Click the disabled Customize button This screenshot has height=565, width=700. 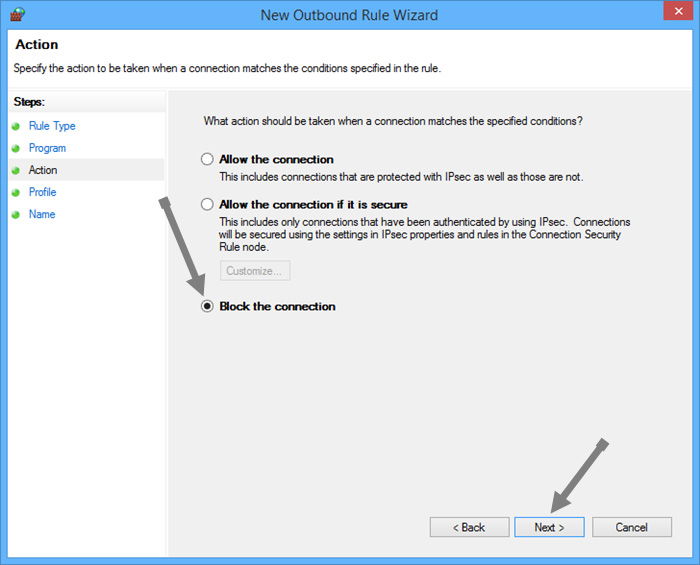[x=255, y=270]
